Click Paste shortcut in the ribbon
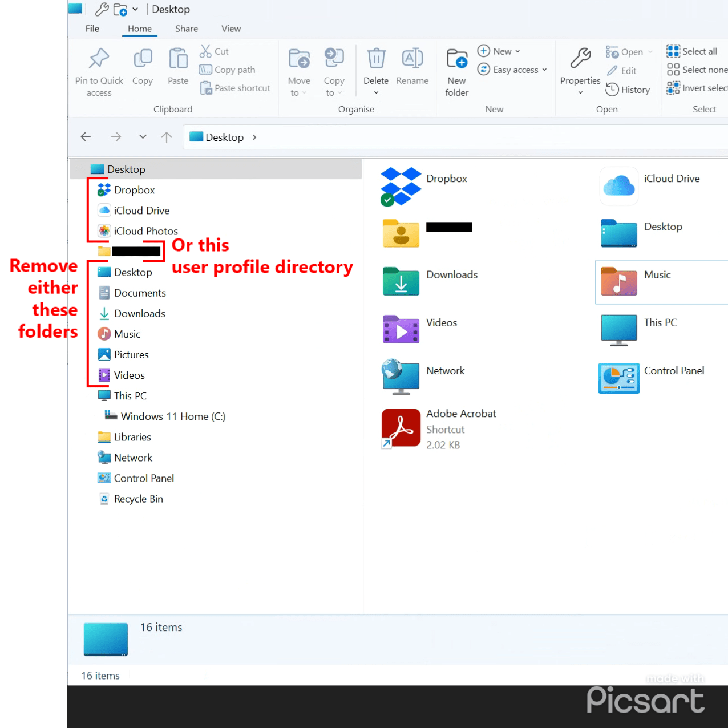 [x=236, y=88]
